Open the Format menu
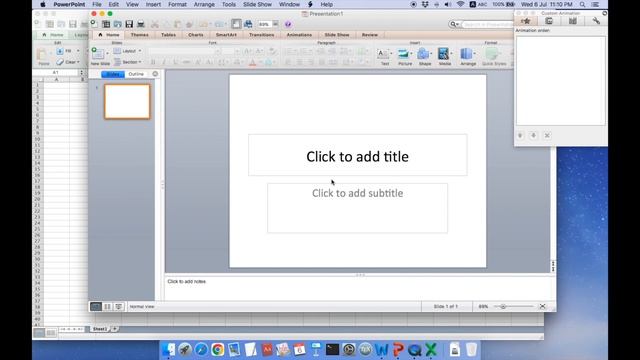Image resolution: width=640 pixels, height=360 pixels. click(x=177, y=4)
